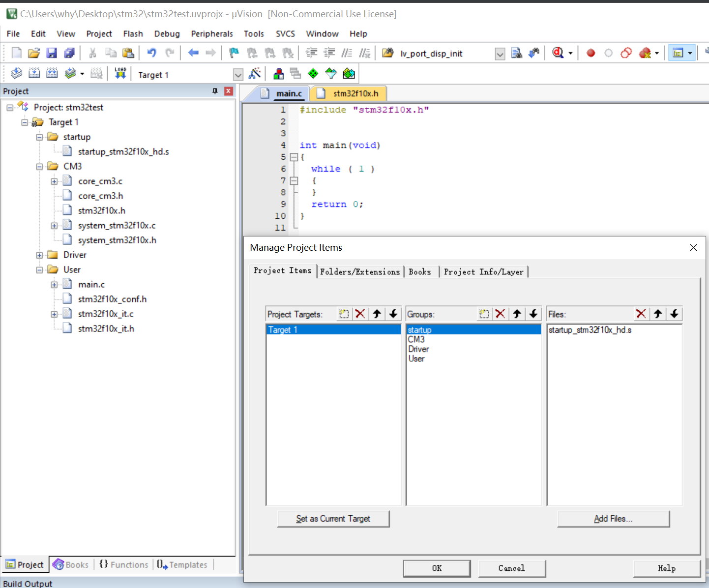
Task: Click Insert Breakpoint red dot icon
Action: pos(591,53)
